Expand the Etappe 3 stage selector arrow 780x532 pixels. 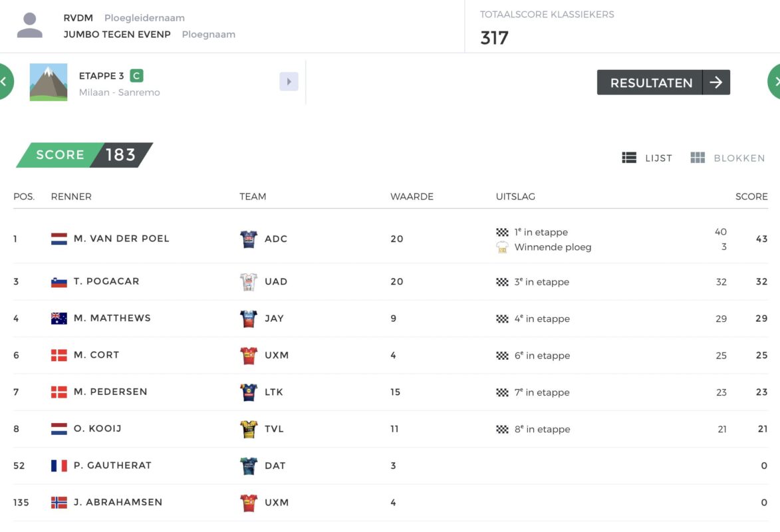click(x=289, y=82)
